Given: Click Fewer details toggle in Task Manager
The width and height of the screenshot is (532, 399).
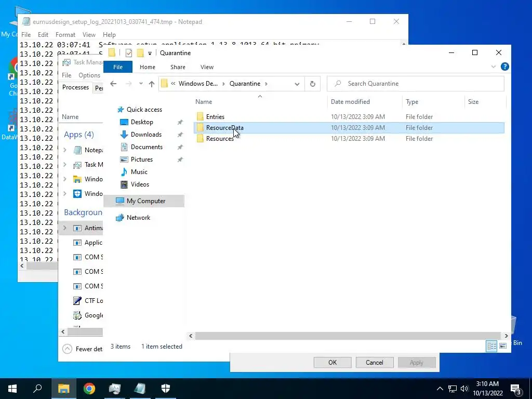Looking at the screenshot, I should click(83, 349).
